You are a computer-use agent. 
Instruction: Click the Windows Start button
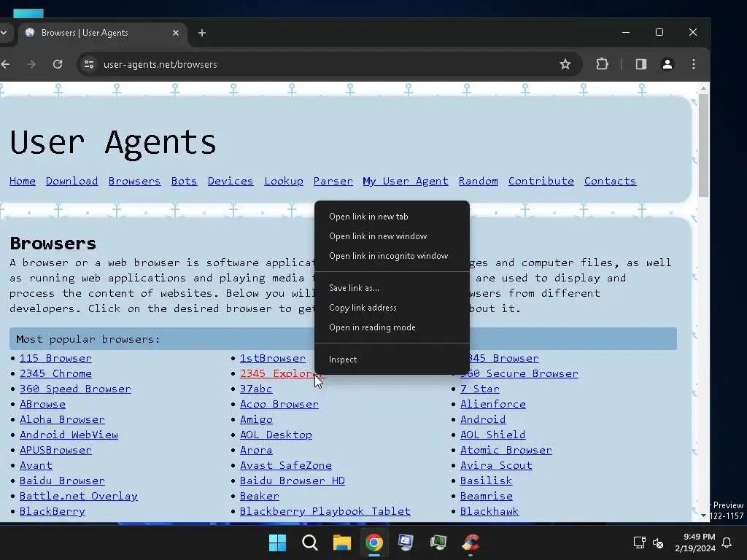click(277, 542)
